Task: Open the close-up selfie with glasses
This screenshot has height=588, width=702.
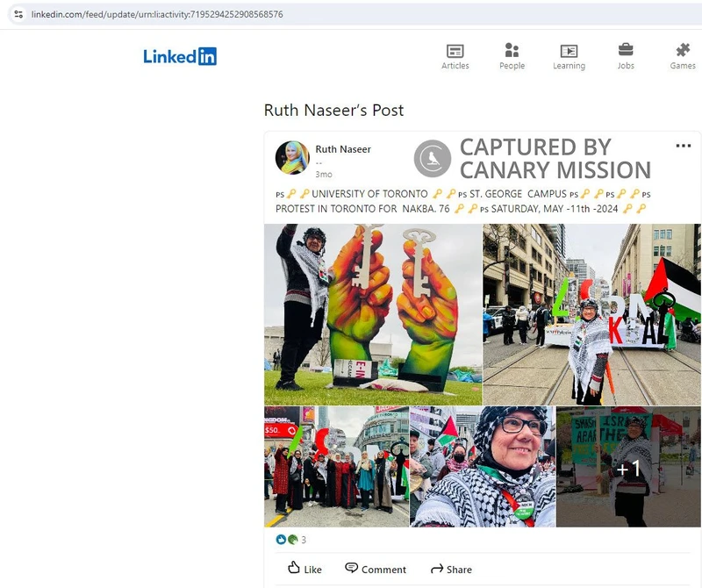Action: [x=483, y=466]
